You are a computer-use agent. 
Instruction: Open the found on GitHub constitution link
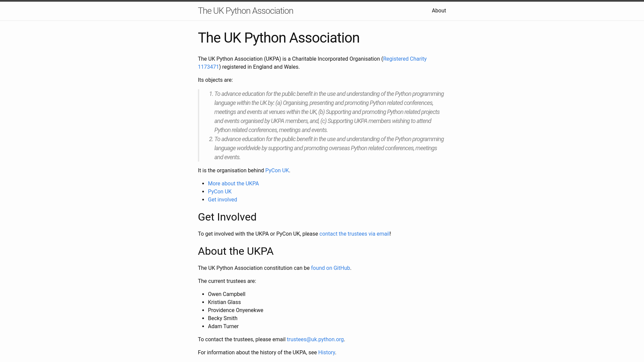[330, 268]
